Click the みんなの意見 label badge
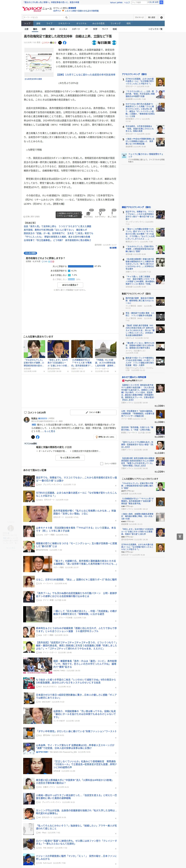The height and width of the screenshot is (868, 186). 30,253
